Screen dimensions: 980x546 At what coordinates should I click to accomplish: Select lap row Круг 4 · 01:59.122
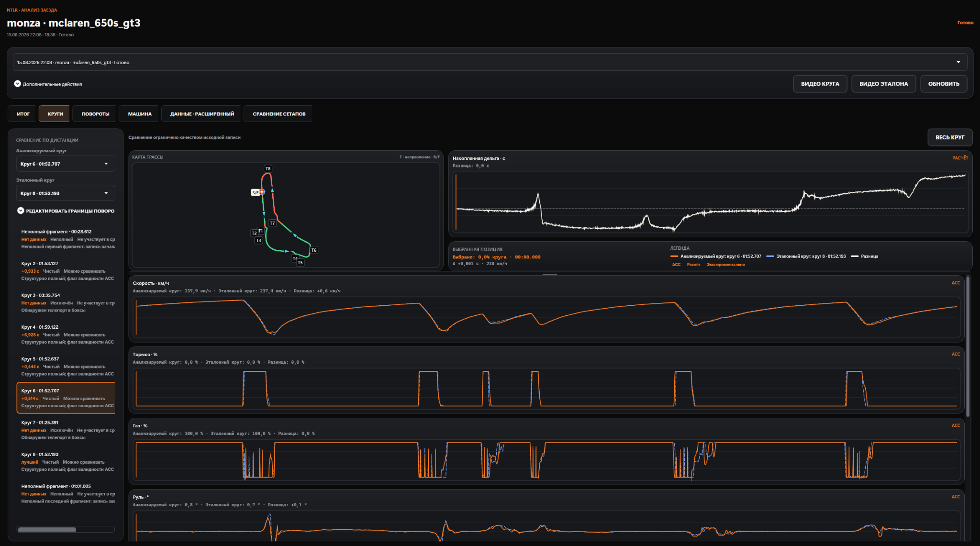66,334
